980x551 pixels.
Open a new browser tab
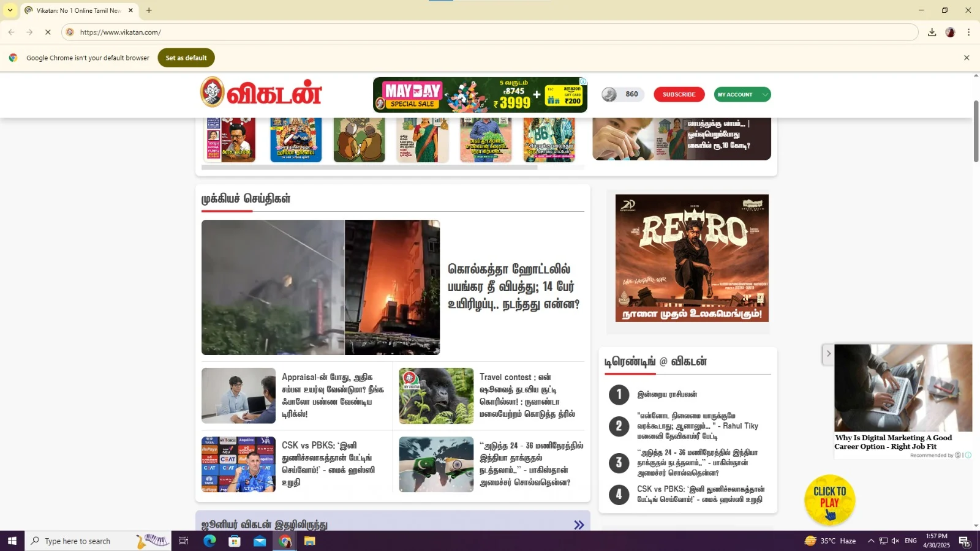(x=149, y=10)
